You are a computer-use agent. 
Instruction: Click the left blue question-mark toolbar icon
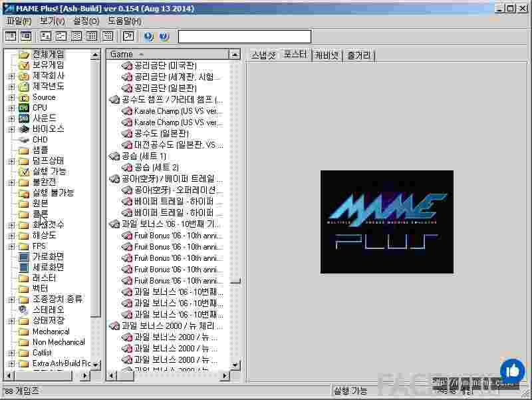pyautogui.click(x=148, y=37)
